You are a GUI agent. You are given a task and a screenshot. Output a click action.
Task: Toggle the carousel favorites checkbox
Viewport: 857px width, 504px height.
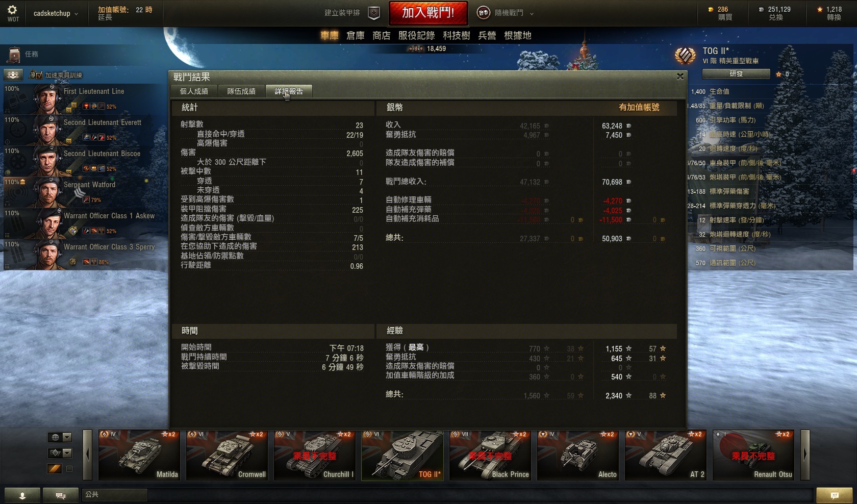(x=69, y=469)
